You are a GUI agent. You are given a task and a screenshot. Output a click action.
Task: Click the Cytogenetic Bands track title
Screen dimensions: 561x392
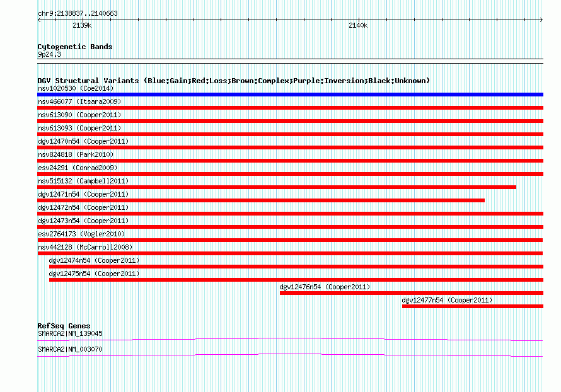pos(75,47)
